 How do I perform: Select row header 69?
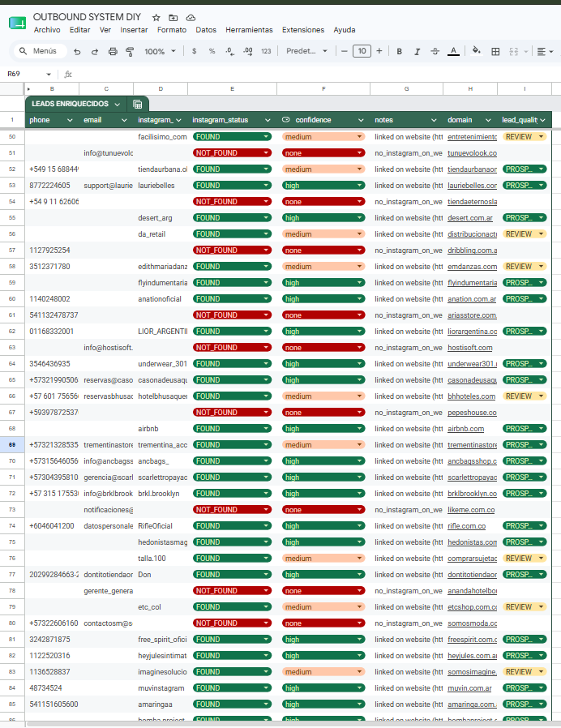pyautogui.click(x=12, y=445)
